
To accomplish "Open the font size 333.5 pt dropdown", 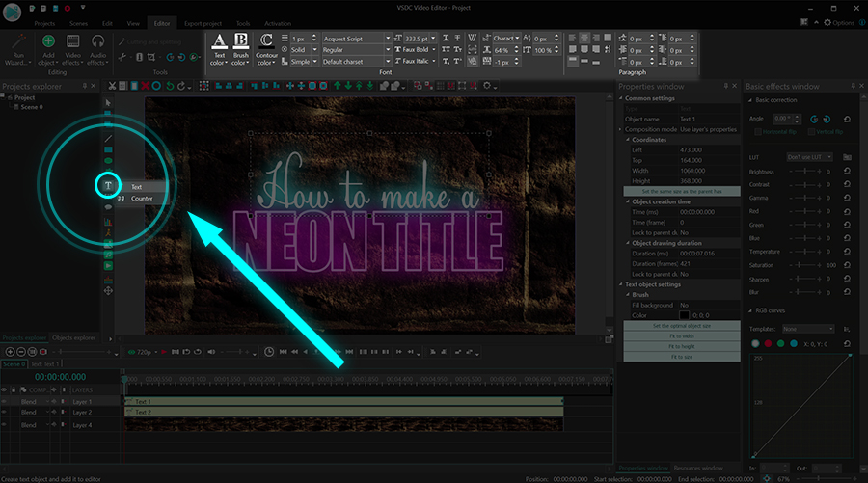I will click(420, 39).
